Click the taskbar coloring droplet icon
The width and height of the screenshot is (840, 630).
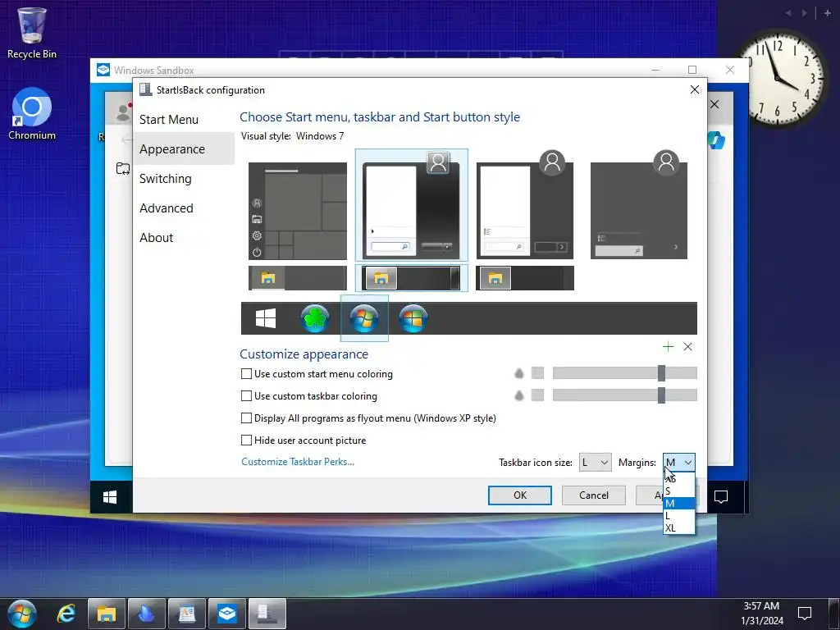(x=518, y=395)
